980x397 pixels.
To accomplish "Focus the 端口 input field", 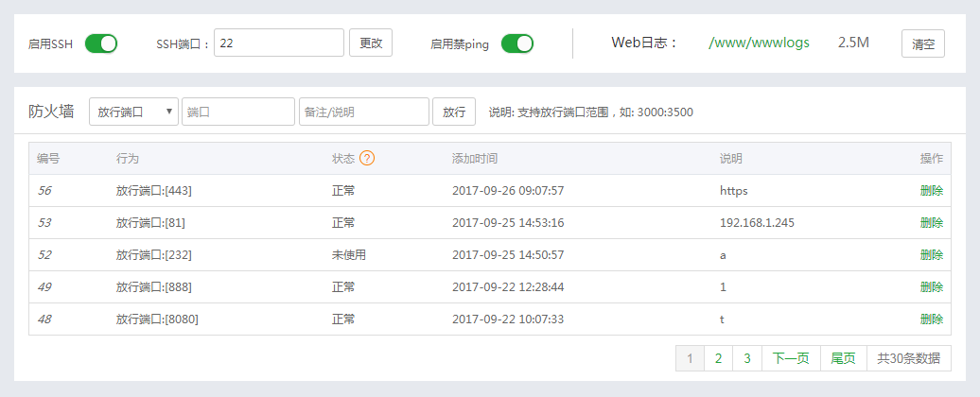I will click(x=237, y=112).
